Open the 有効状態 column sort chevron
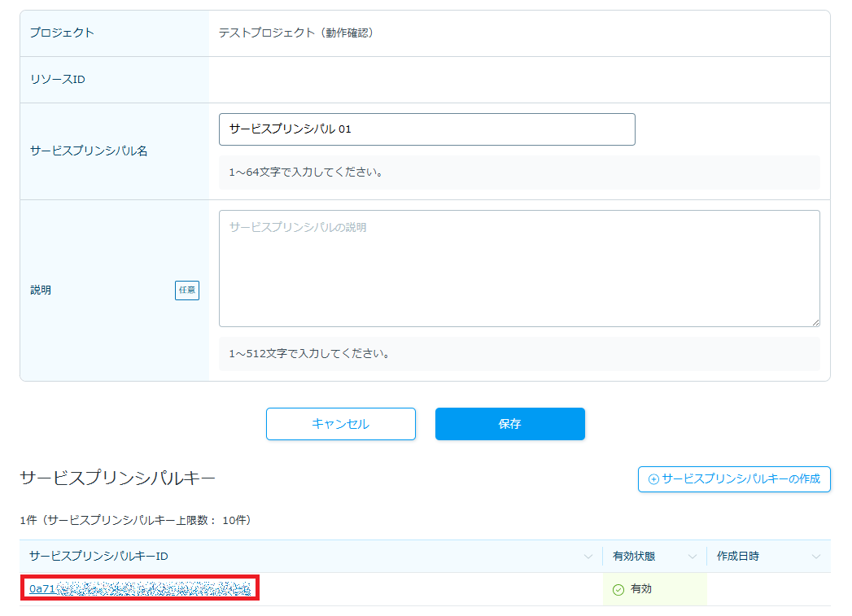 (x=693, y=557)
